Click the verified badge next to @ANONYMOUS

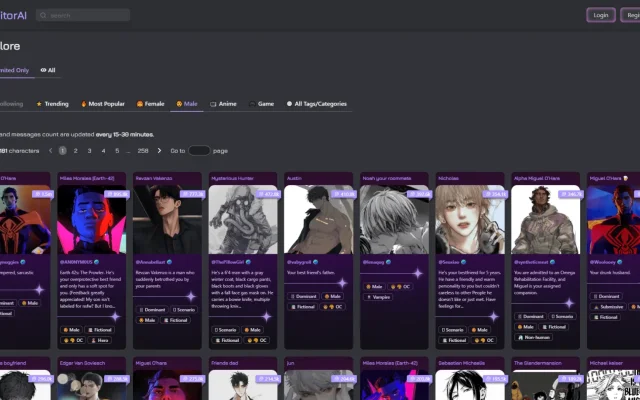point(97,262)
